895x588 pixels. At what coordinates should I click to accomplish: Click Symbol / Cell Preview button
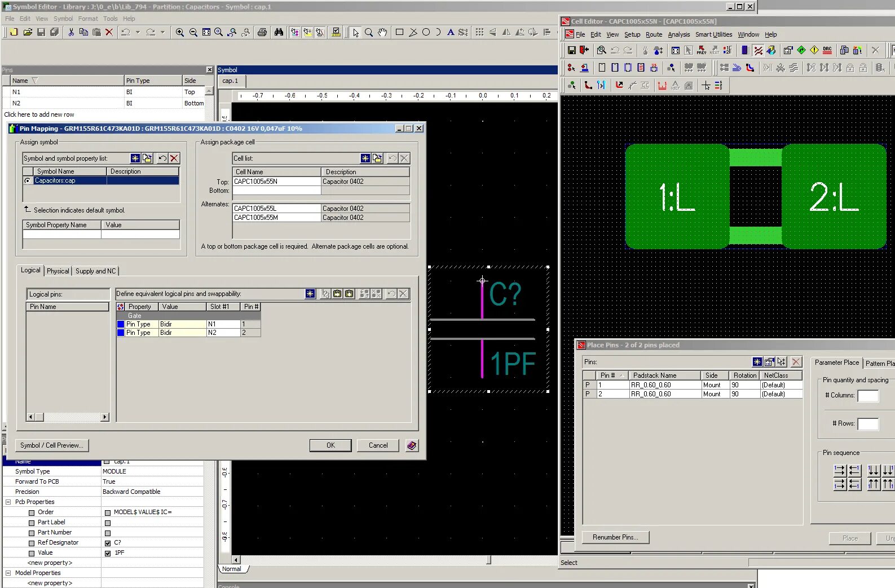coord(52,445)
